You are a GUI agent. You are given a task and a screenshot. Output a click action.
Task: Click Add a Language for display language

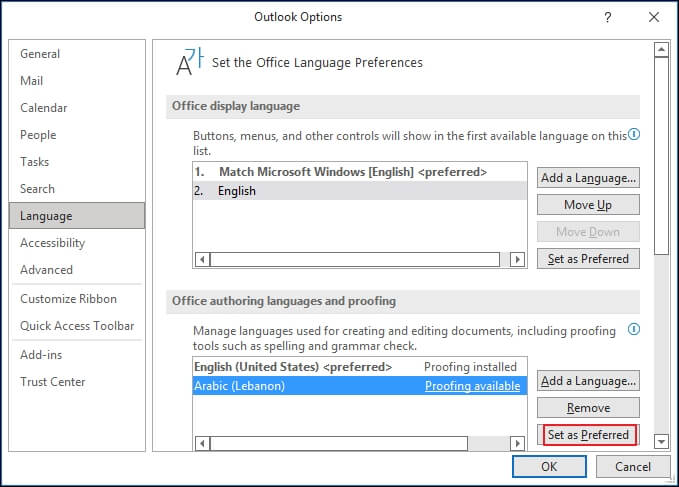pos(588,178)
